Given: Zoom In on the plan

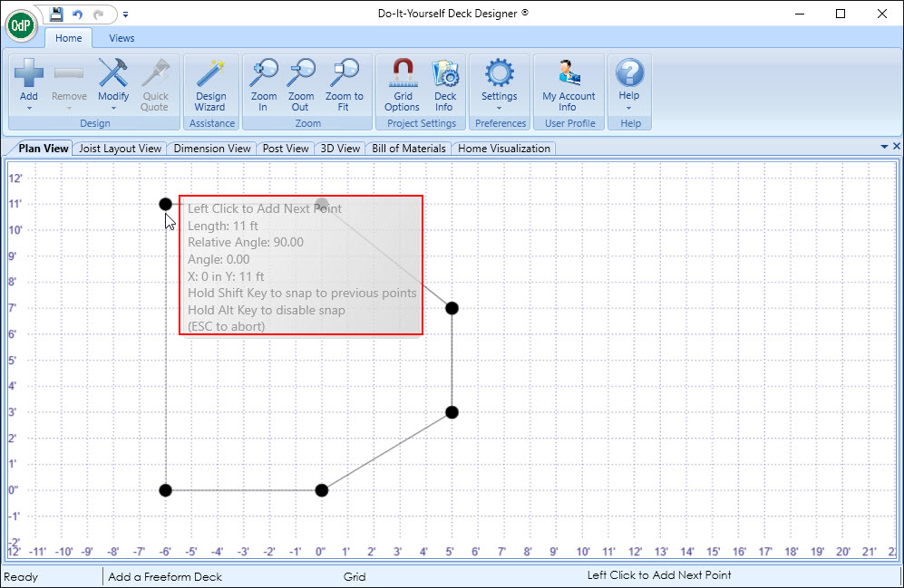Looking at the screenshot, I should click(x=264, y=85).
